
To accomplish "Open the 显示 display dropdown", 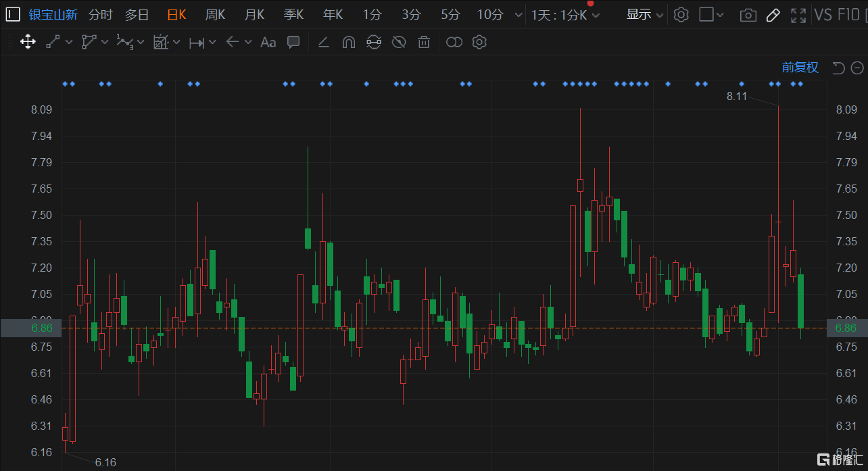I will [x=645, y=15].
